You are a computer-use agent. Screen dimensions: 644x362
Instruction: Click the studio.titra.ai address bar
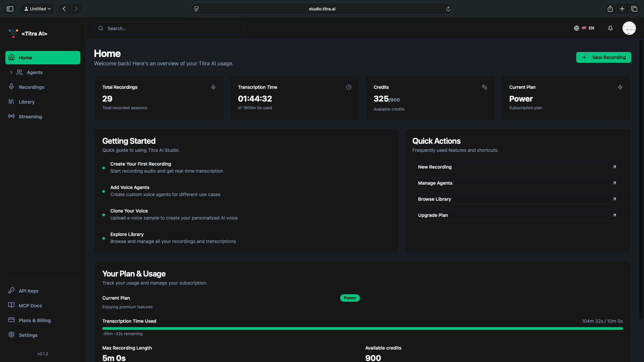tap(322, 9)
